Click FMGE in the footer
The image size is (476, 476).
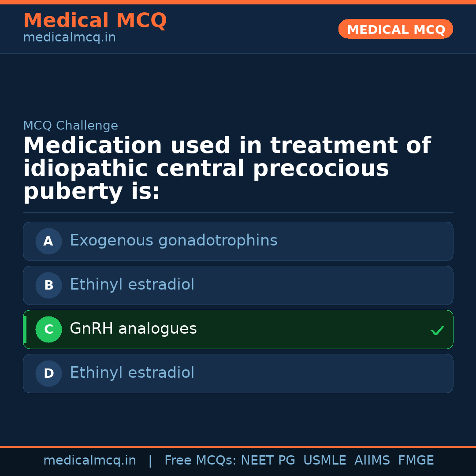(416, 461)
